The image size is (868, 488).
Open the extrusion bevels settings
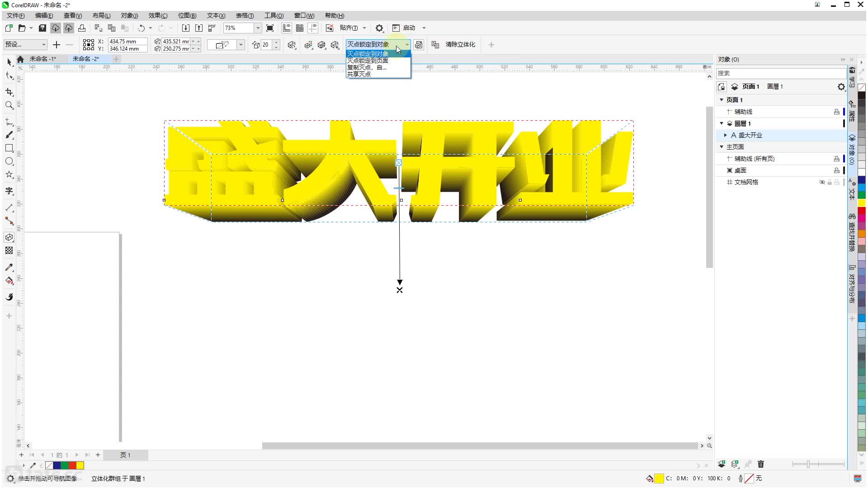pyautogui.click(x=321, y=45)
